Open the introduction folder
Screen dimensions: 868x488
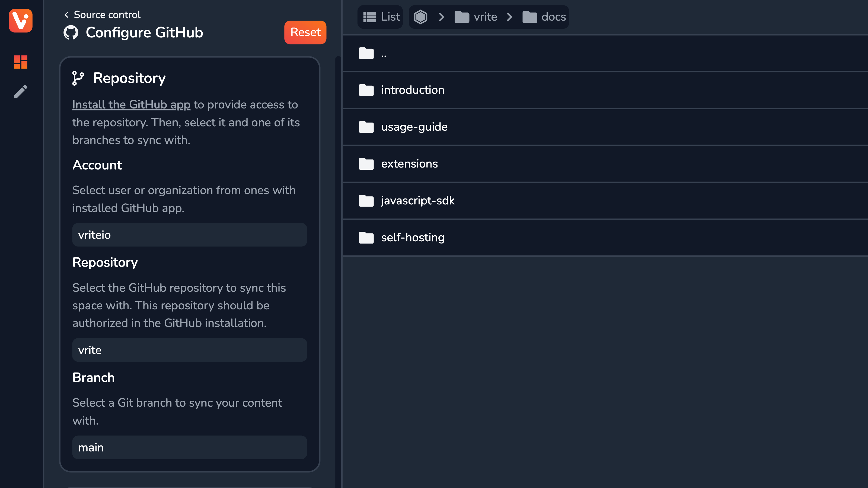(x=605, y=90)
